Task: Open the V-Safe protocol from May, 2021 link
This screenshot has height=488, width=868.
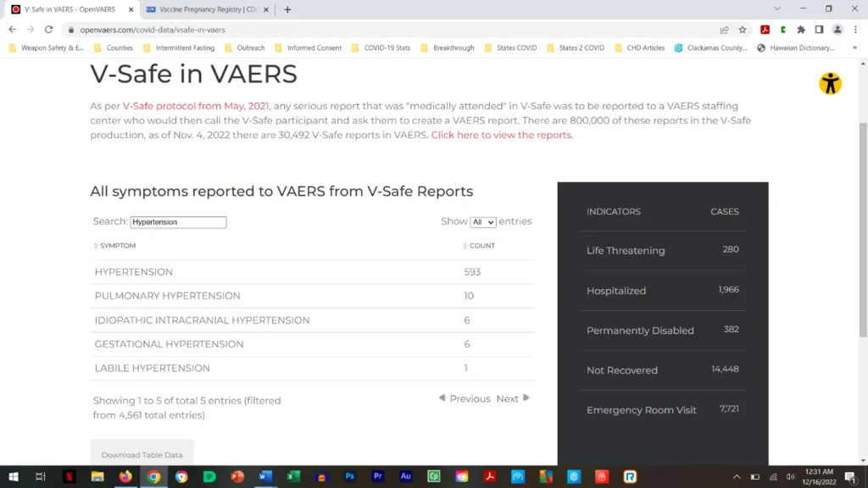Action: coord(196,106)
